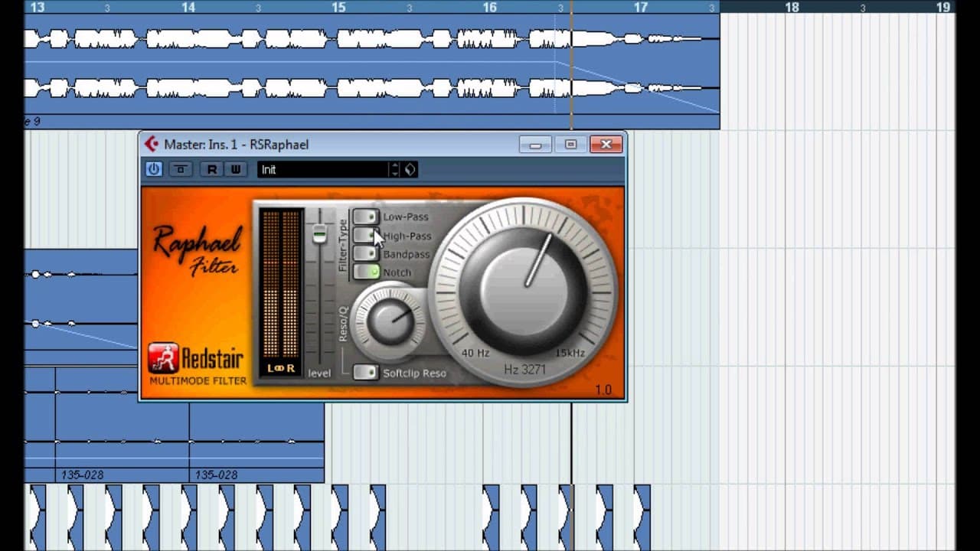Select the Bandpass filter switch

(x=366, y=253)
